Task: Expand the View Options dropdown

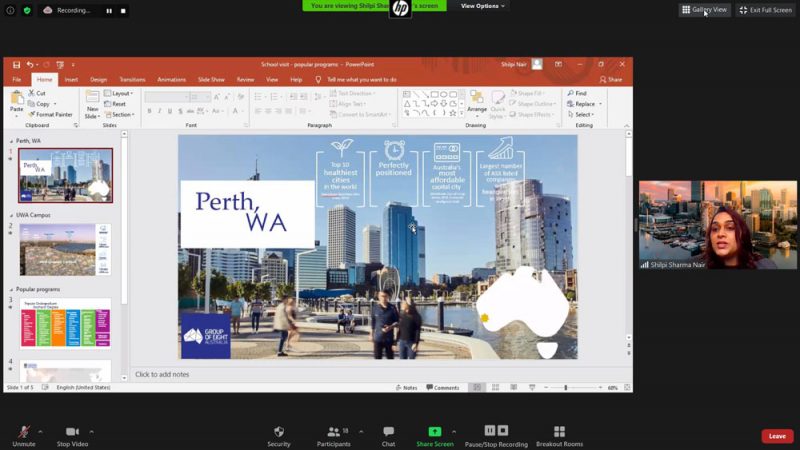Action: click(x=483, y=6)
